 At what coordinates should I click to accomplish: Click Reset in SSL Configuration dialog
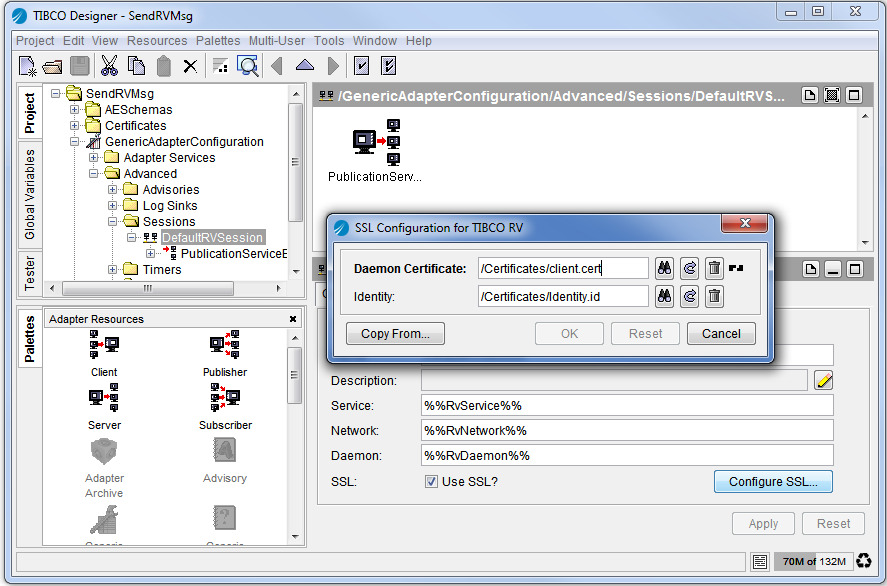[x=645, y=334]
